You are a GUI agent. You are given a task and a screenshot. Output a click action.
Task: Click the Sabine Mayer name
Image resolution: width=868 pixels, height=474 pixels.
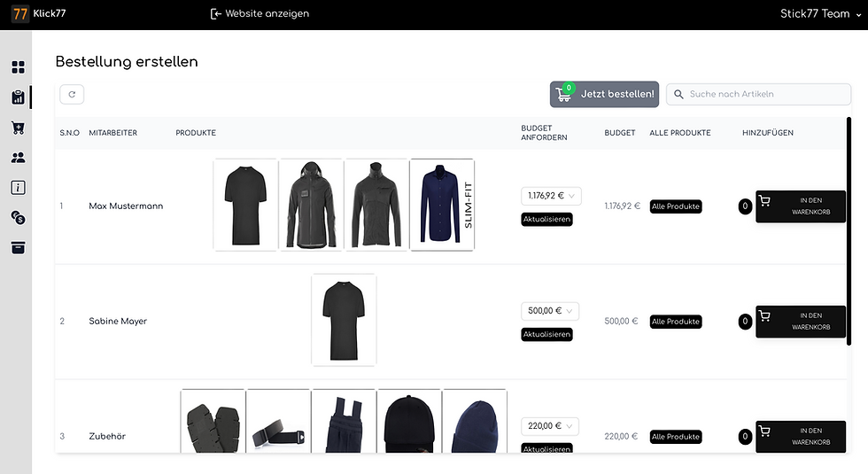click(x=118, y=321)
